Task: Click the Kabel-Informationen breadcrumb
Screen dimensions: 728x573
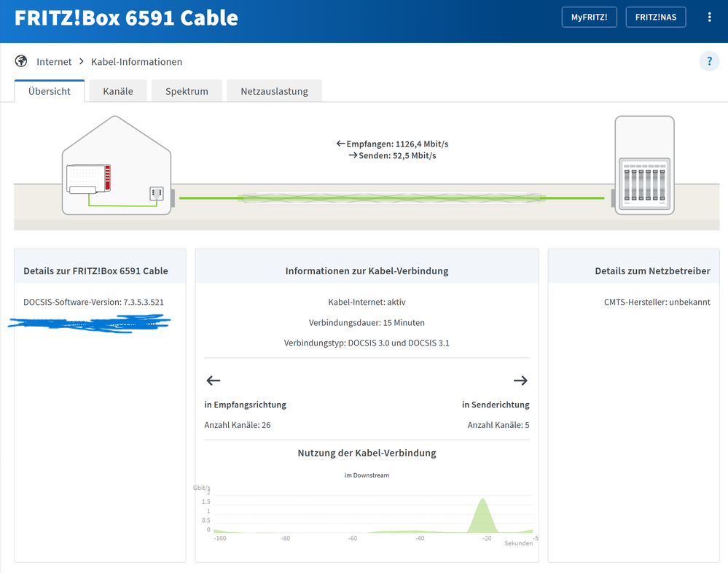Action: point(136,62)
